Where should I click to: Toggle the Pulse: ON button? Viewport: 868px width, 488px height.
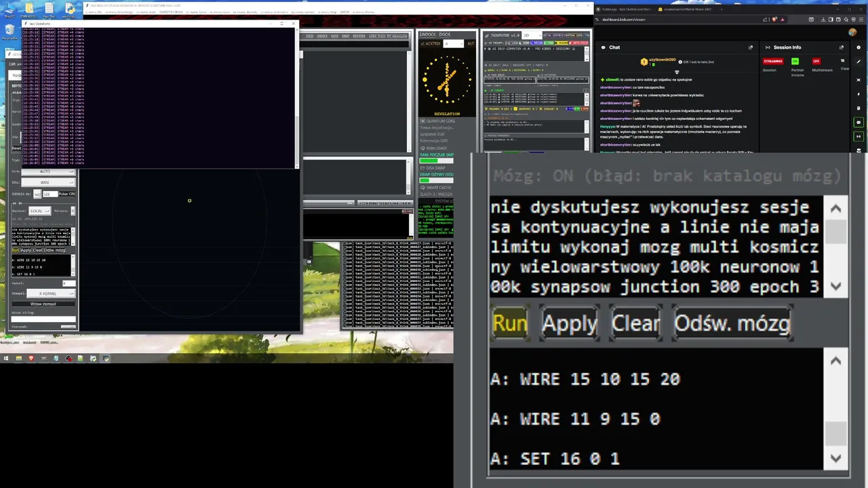coord(67,194)
